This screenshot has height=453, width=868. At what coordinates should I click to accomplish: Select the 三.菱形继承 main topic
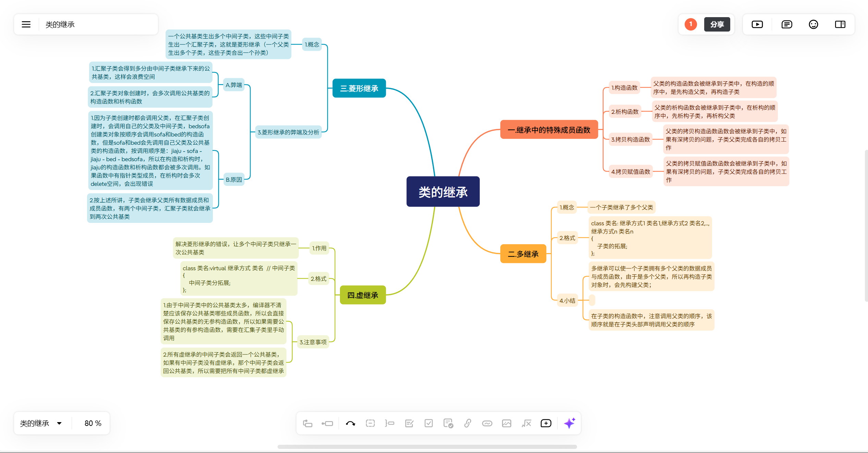pyautogui.click(x=359, y=88)
